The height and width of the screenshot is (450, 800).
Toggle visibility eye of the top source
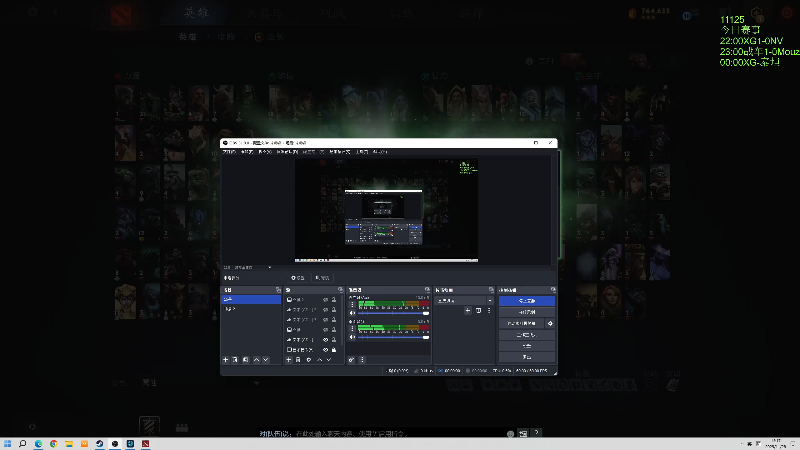click(x=326, y=300)
